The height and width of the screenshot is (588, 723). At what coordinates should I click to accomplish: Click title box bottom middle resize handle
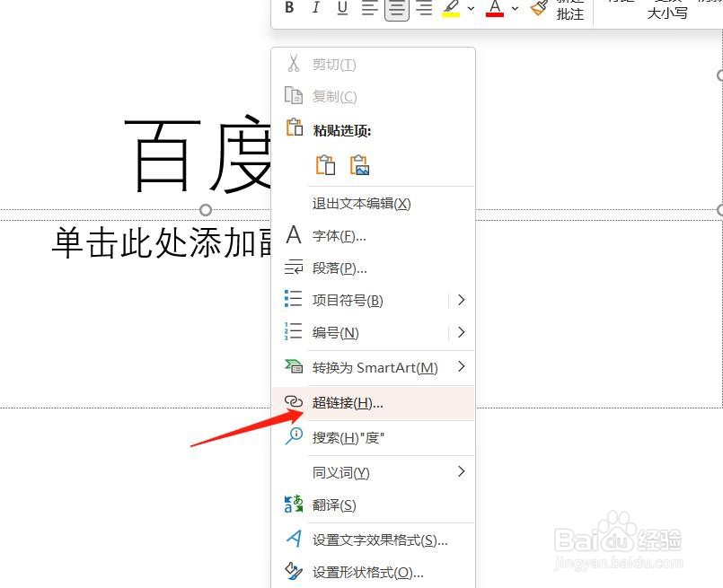(x=206, y=210)
